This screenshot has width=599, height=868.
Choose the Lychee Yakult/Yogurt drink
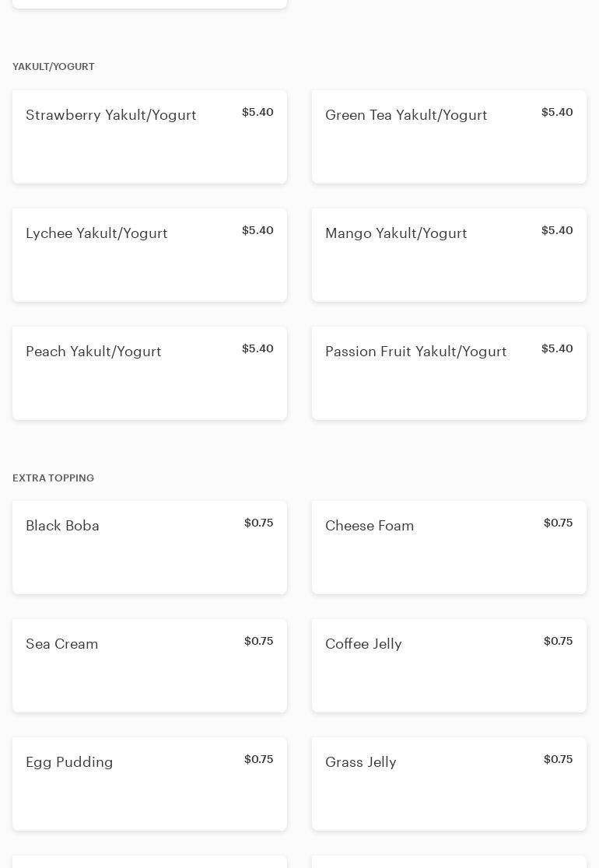click(149, 255)
